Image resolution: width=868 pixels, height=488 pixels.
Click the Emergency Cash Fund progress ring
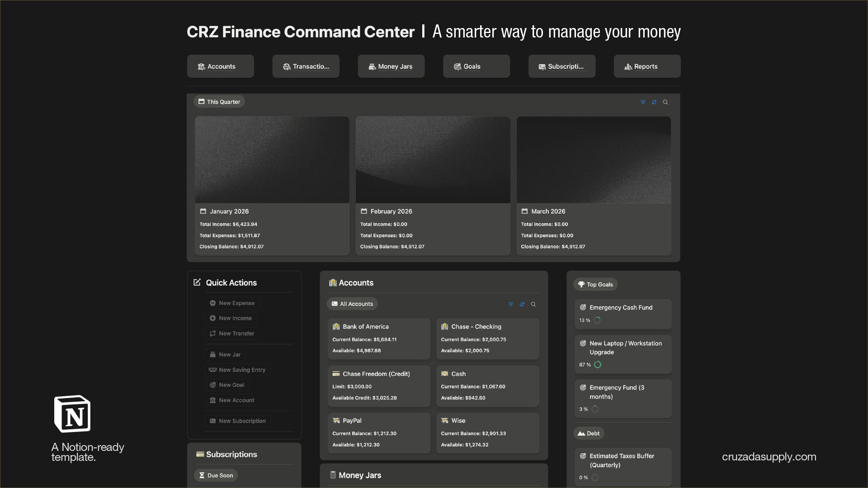coord(597,320)
